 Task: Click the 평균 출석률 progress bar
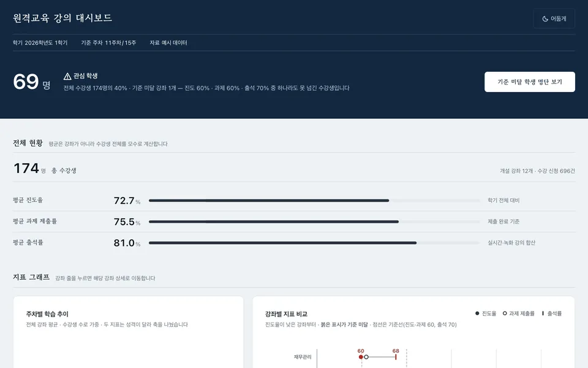click(x=314, y=243)
